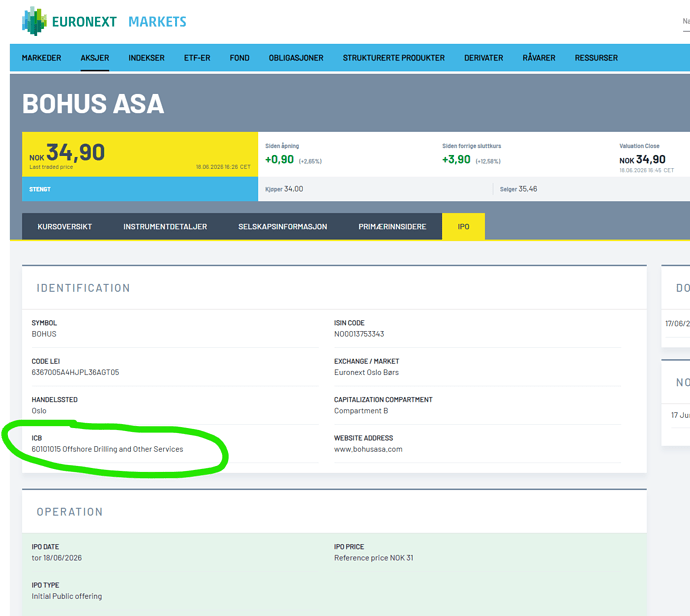Click the Euronext Markets logo

pos(104,21)
